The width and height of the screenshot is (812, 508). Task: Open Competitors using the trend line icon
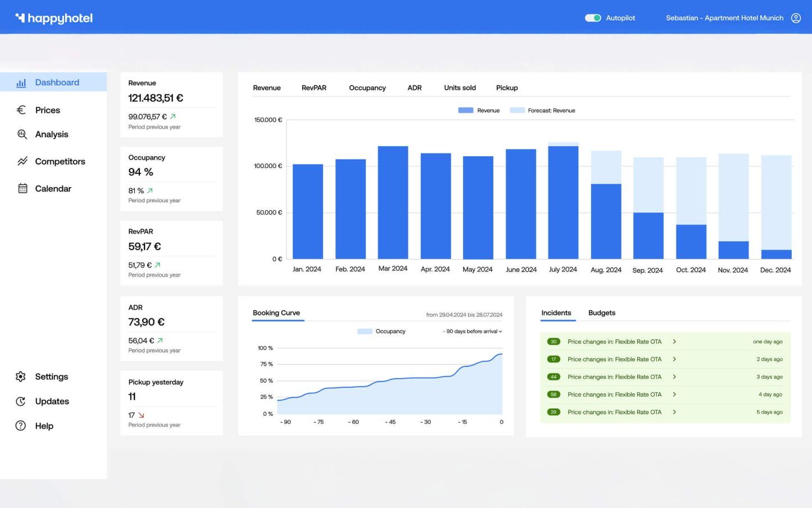[22, 161]
